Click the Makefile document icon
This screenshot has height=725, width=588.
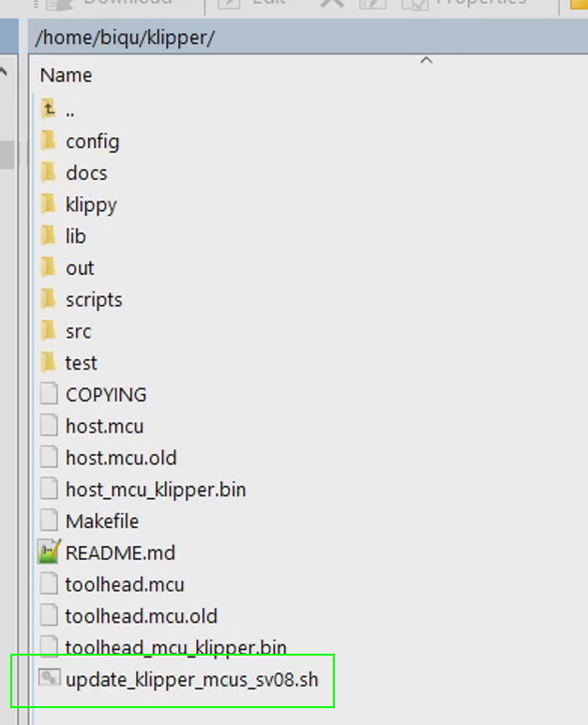click(x=49, y=521)
